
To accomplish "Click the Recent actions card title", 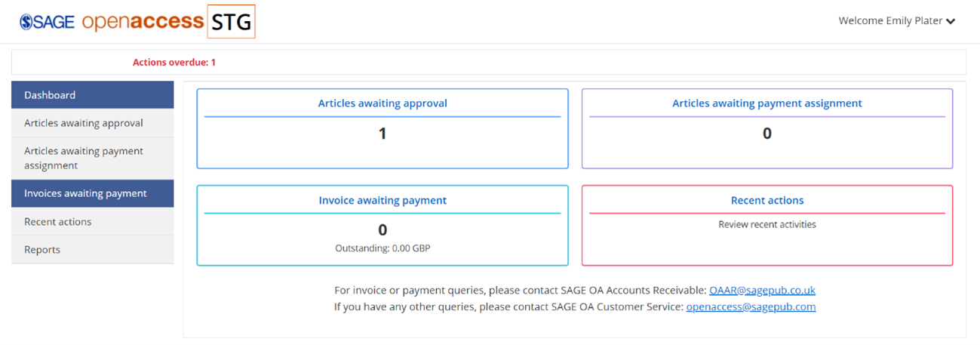I will tap(767, 201).
